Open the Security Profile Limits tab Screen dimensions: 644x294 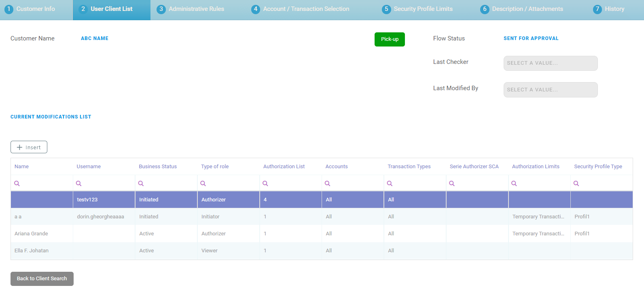(417, 9)
